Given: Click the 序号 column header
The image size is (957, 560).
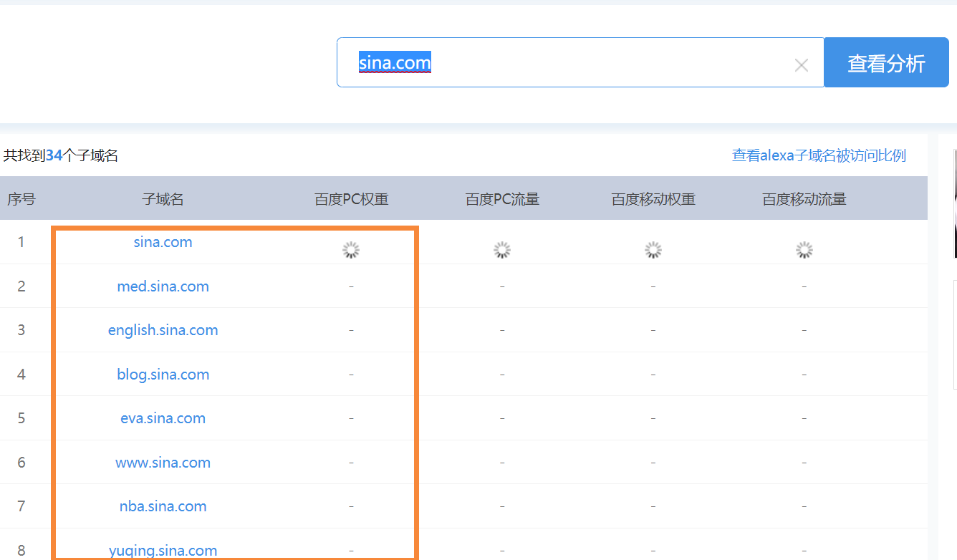Looking at the screenshot, I should pos(21,198).
